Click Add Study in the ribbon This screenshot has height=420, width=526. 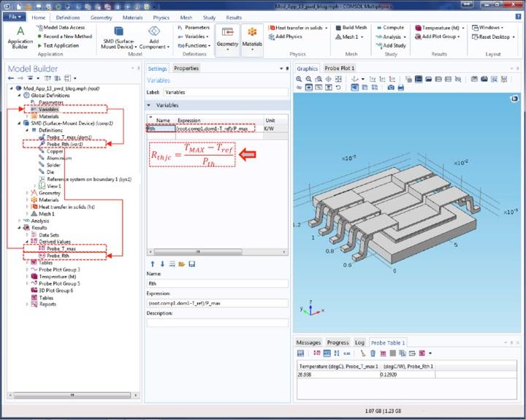click(391, 45)
